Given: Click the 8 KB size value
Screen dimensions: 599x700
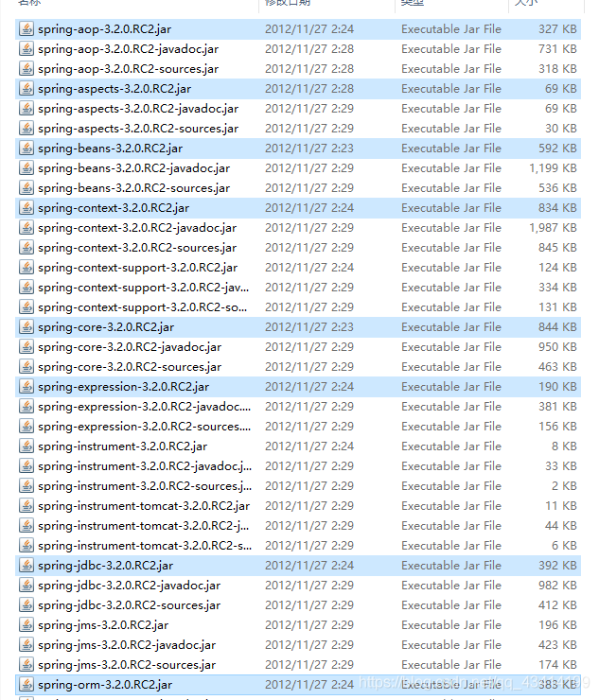Looking at the screenshot, I should 564,446.
